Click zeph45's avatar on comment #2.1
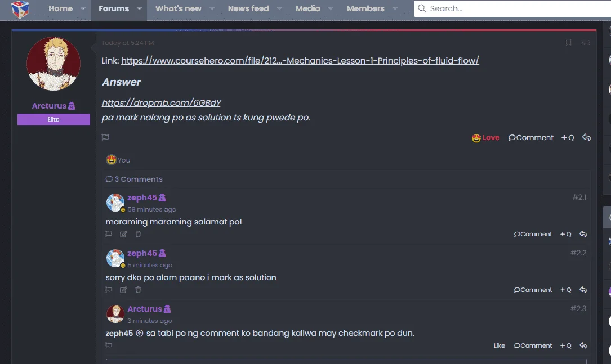This screenshot has width=611, height=364. click(x=115, y=203)
